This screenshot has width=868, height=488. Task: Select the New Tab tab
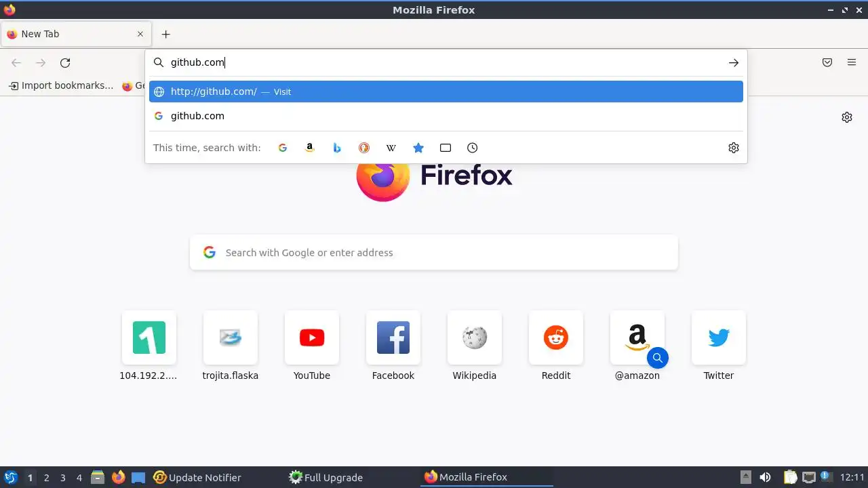pyautogui.click(x=75, y=34)
